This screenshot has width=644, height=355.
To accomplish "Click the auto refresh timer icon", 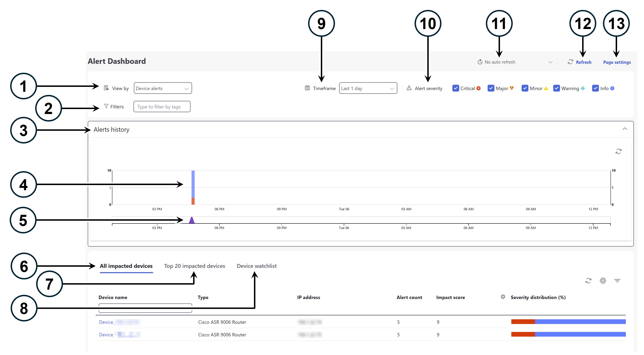I will [x=480, y=62].
